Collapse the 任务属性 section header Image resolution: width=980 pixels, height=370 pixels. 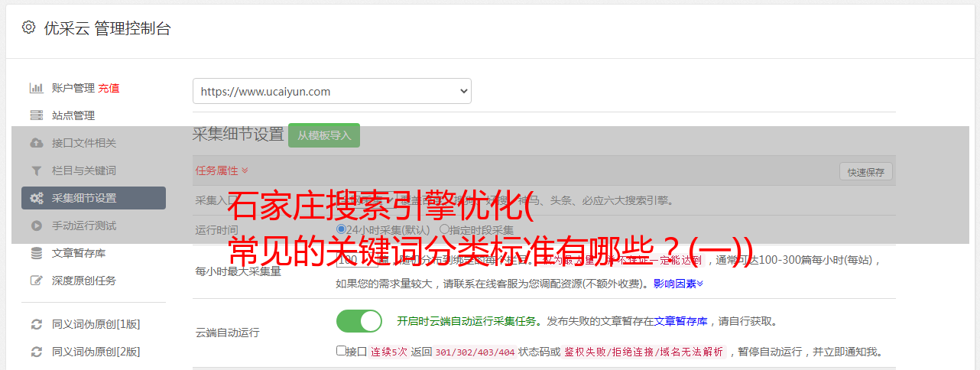tap(222, 170)
